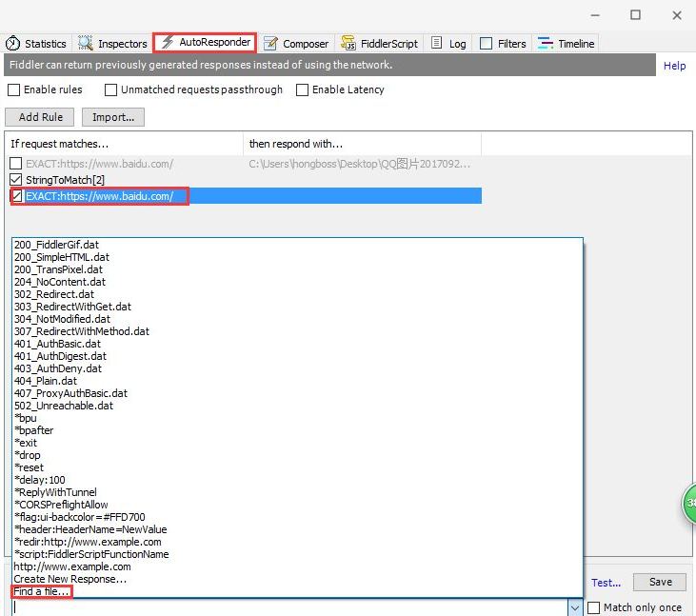Switch to the Inspectors tab
Image resolution: width=696 pixels, height=616 pixels.
point(112,44)
